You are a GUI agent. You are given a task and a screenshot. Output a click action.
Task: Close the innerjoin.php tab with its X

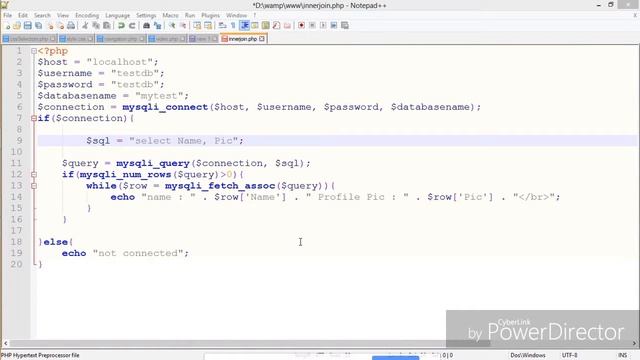click(262, 39)
